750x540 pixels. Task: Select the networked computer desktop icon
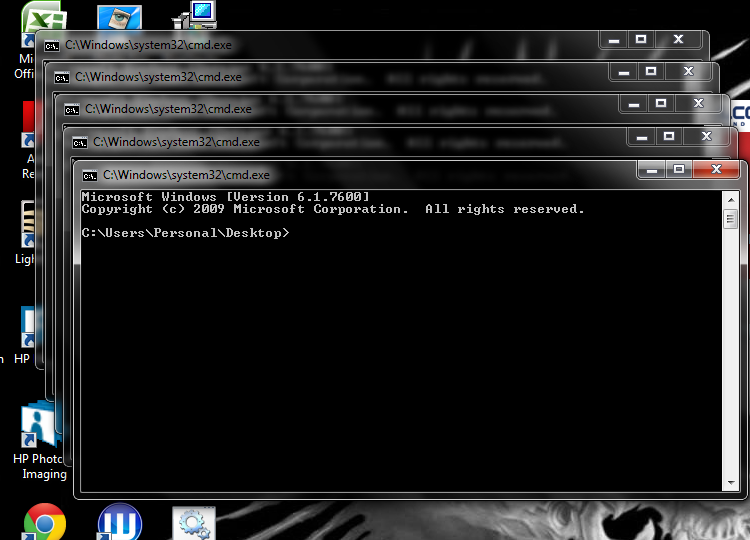click(195, 15)
